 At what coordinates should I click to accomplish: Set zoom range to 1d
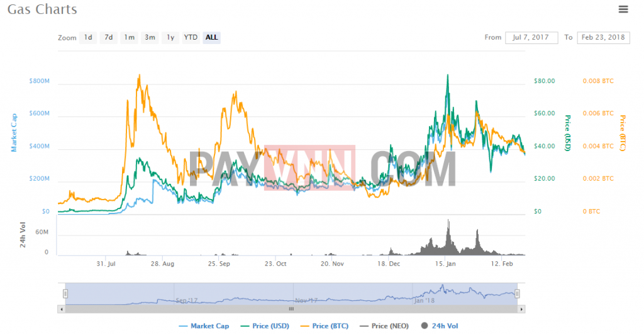(x=88, y=37)
